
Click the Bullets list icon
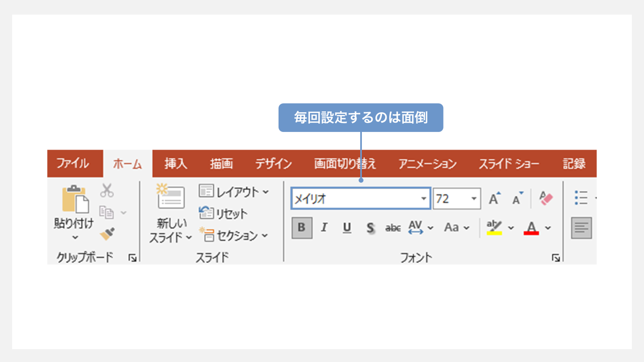[581, 198]
